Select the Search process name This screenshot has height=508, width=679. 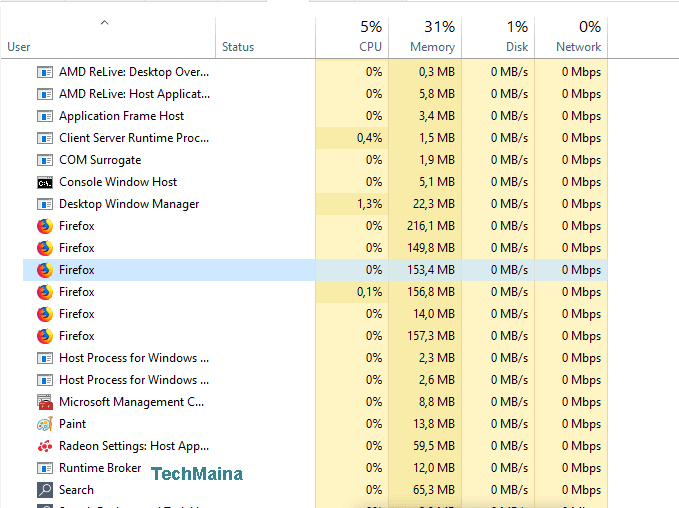76,490
